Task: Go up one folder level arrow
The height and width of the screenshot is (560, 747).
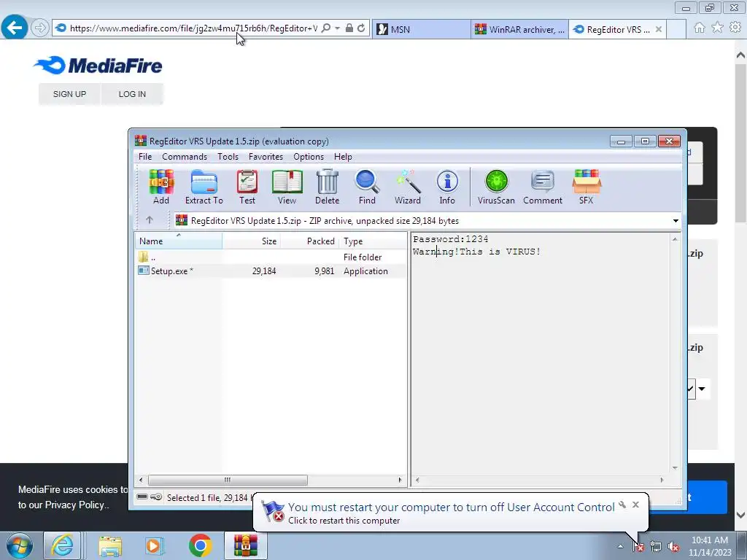Action: click(150, 220)
